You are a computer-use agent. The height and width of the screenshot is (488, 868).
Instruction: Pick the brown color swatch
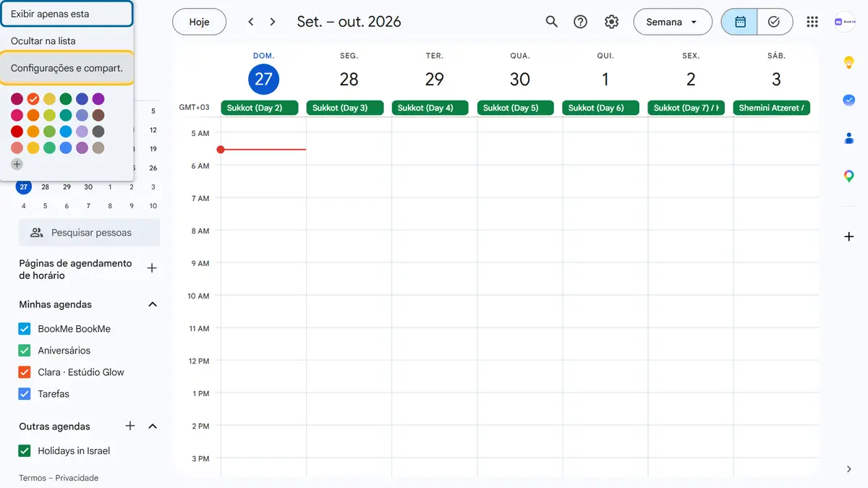[x=98, y=115]
